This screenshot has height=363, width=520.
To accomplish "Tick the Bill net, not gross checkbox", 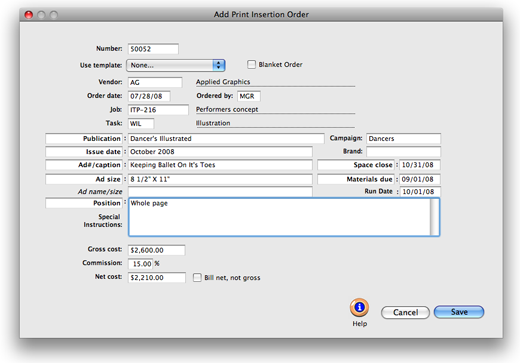I will (x=197, y=277).
